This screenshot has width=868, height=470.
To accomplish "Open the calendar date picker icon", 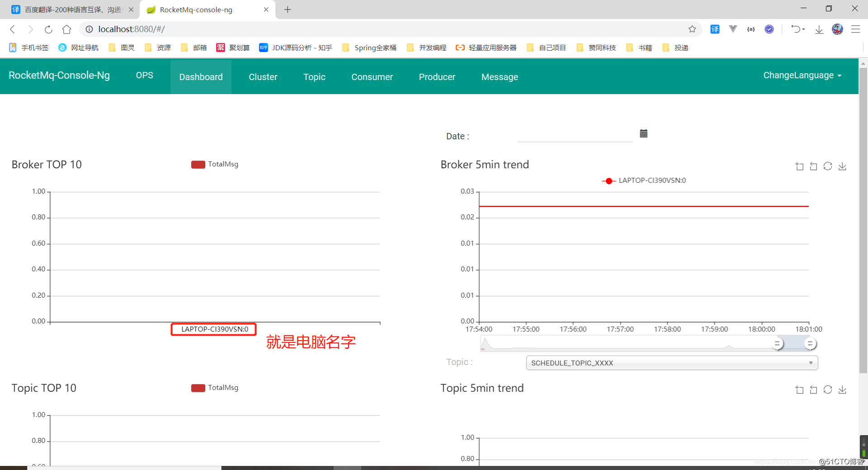I will click(x=644, y=133).
